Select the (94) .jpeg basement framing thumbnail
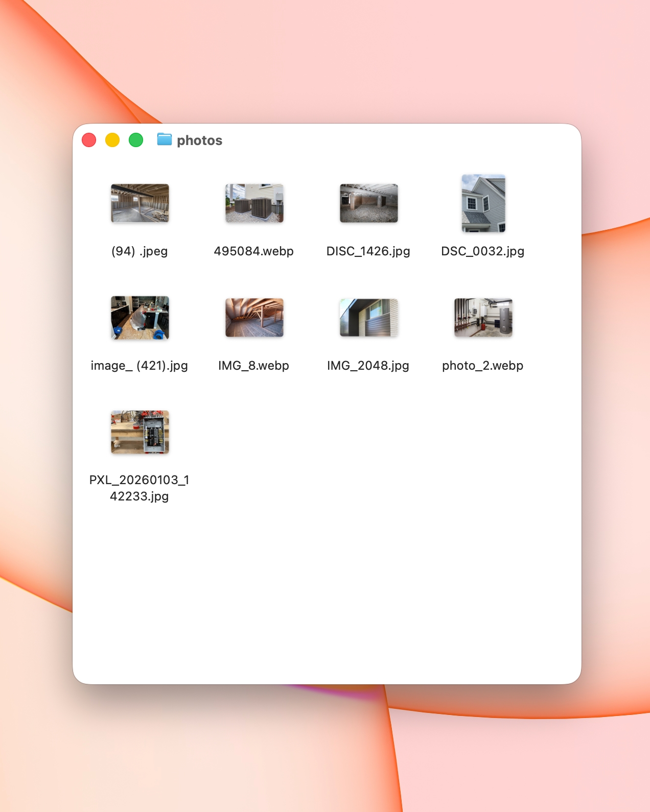Screen dimensions: 650x812 (140, 203)
